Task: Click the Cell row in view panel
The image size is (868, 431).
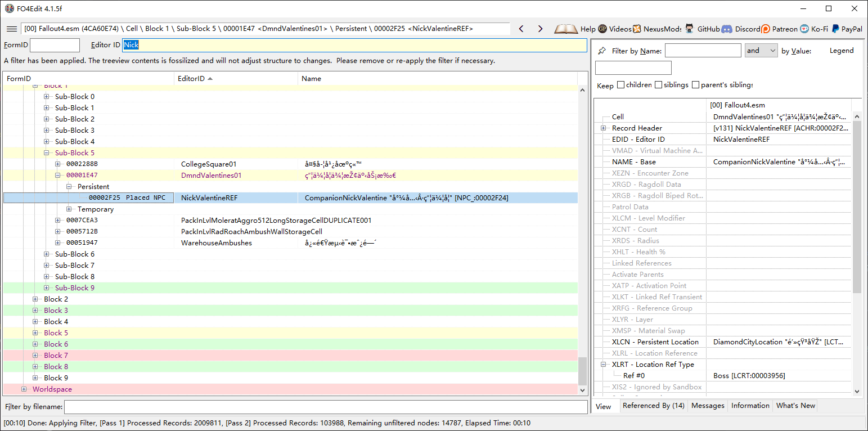Action: [722, 117]
